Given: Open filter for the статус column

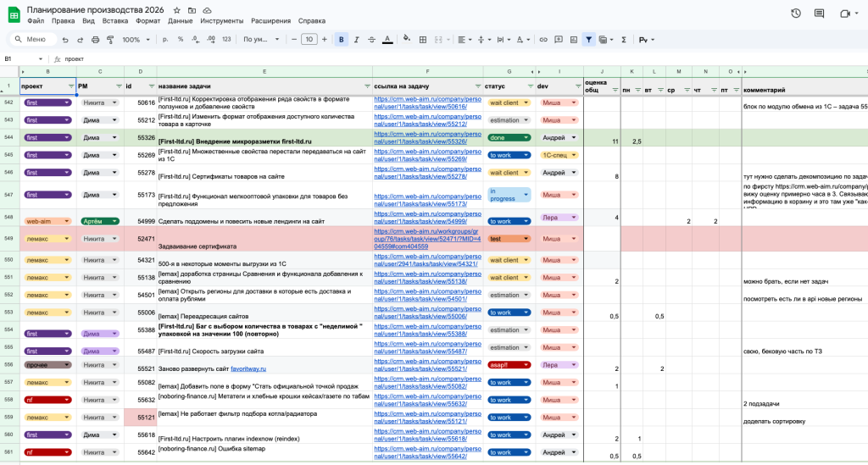Looking at the screenshot, I should coord(531,86).
